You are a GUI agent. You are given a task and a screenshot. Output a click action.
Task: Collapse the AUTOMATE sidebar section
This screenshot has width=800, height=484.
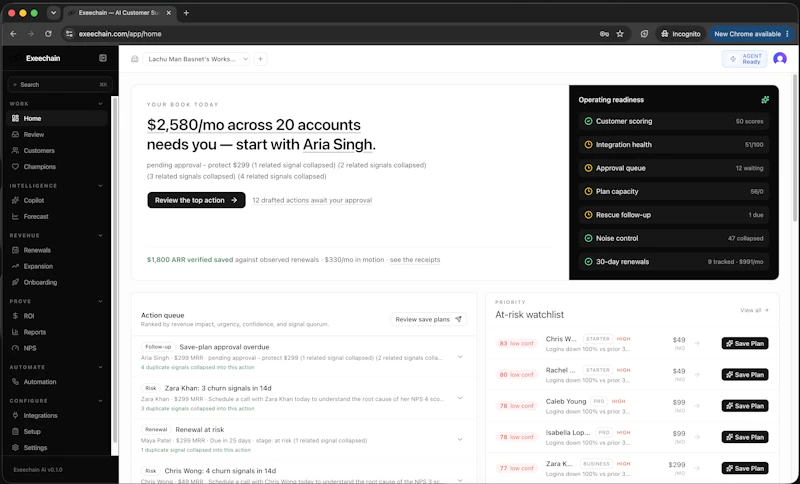100,367
